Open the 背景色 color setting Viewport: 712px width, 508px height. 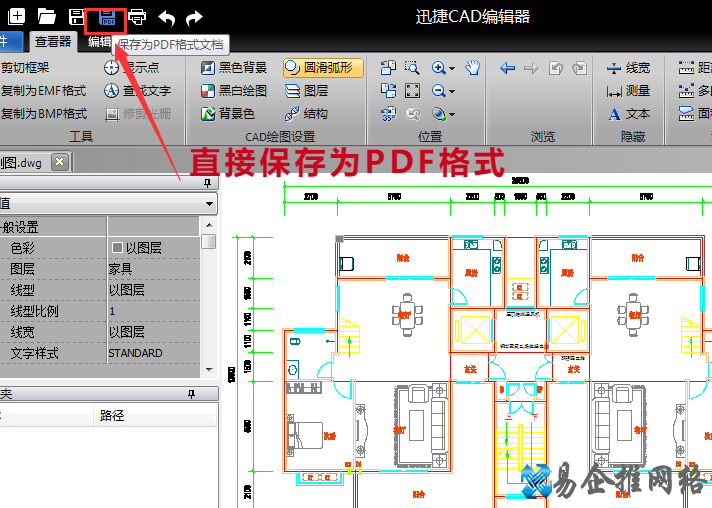click(x=228, y=113)
